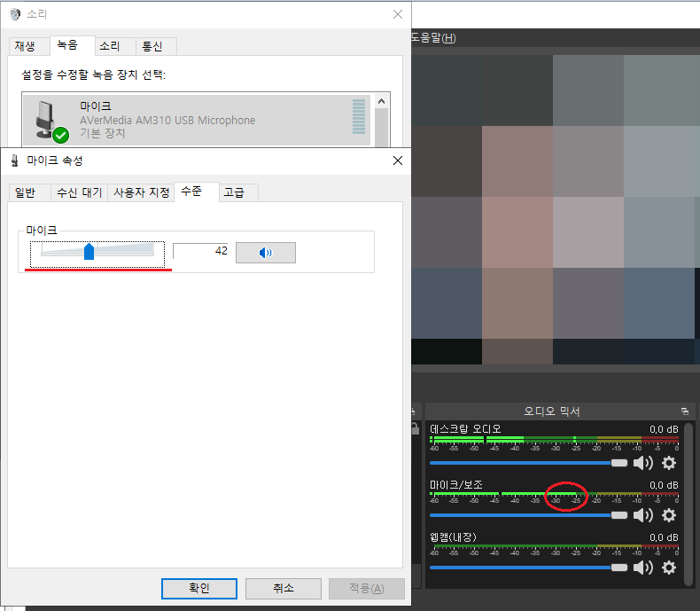This screenshot has width=700, height=611.
Task: Click the 웹캠(내장) 0.0 dB value
Action: click(664, 537)
